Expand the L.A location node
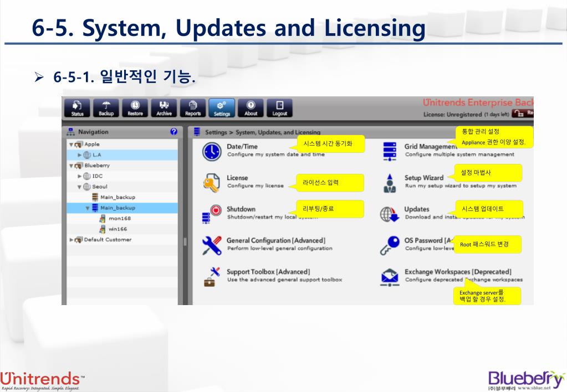The width and height of the screenshot is (567, 392). point(80,155)
